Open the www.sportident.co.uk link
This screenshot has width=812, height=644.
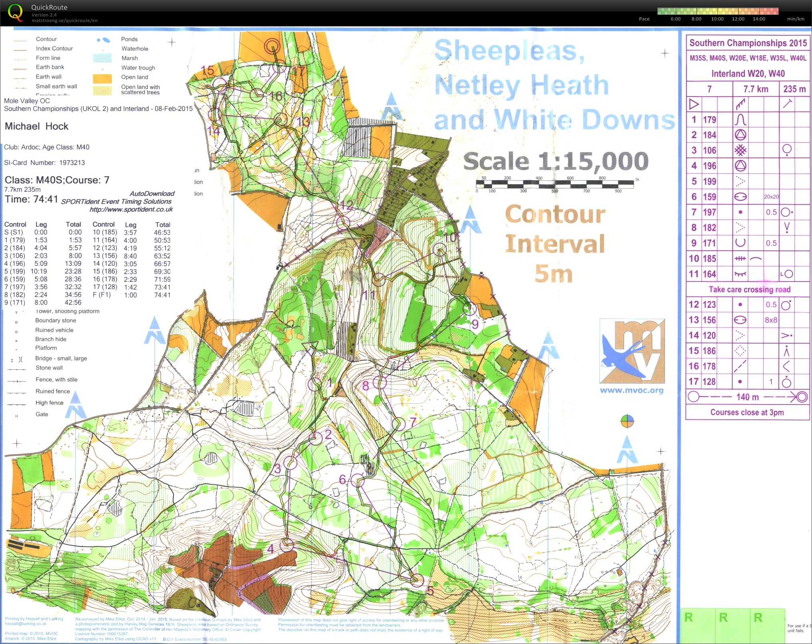click(131, 209)
